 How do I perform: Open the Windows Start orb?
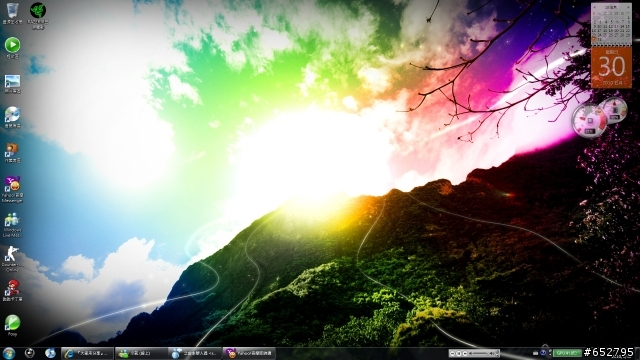pos(9,353)
